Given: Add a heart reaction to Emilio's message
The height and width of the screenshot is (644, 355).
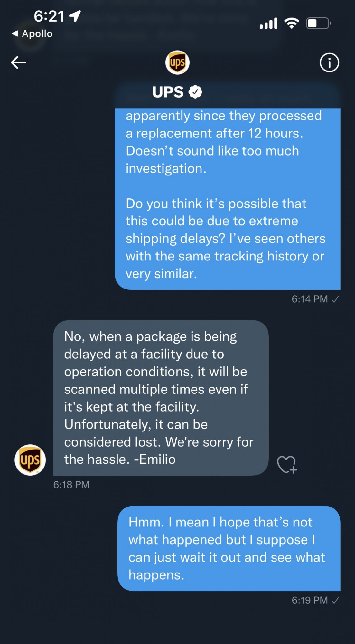Looking at the screenshot, I should [287, 465].
